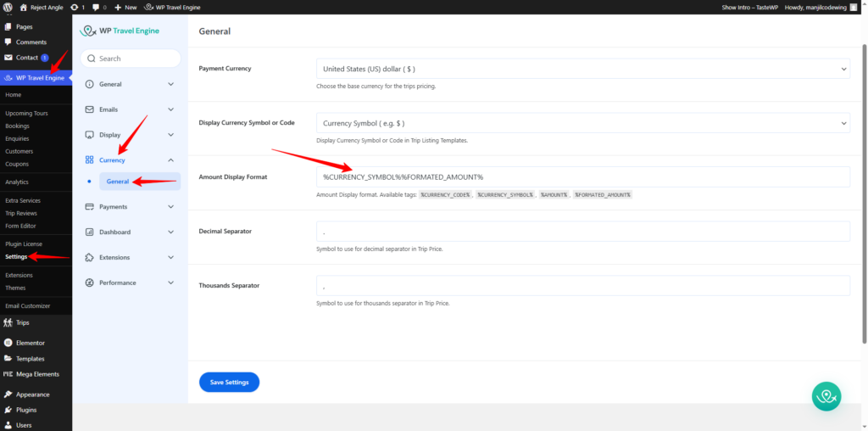This screenshot has height=431, width=868.
Task: Open the Trip Reviews menu item
Action: coord(21,213)
